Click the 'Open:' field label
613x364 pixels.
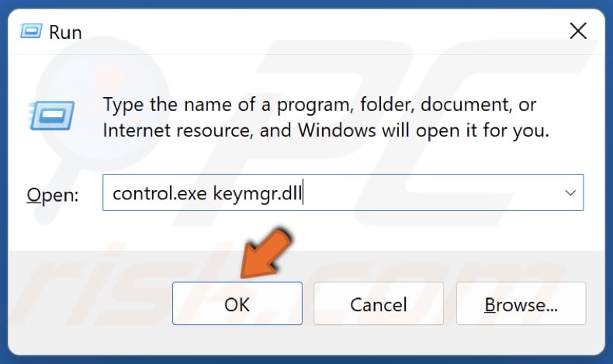[x=53, y=195]
